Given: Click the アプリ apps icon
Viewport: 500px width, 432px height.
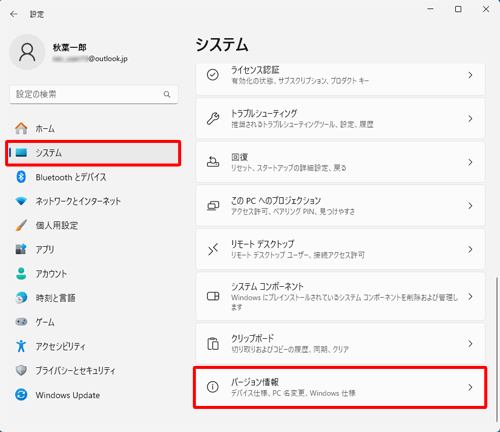Looking at the screenshot, I should pos(21,249).
